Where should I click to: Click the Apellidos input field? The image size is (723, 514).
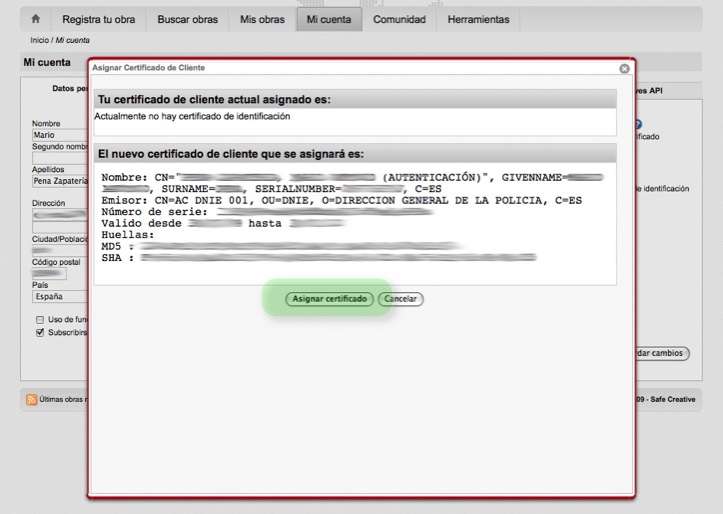tap(58, 182)
